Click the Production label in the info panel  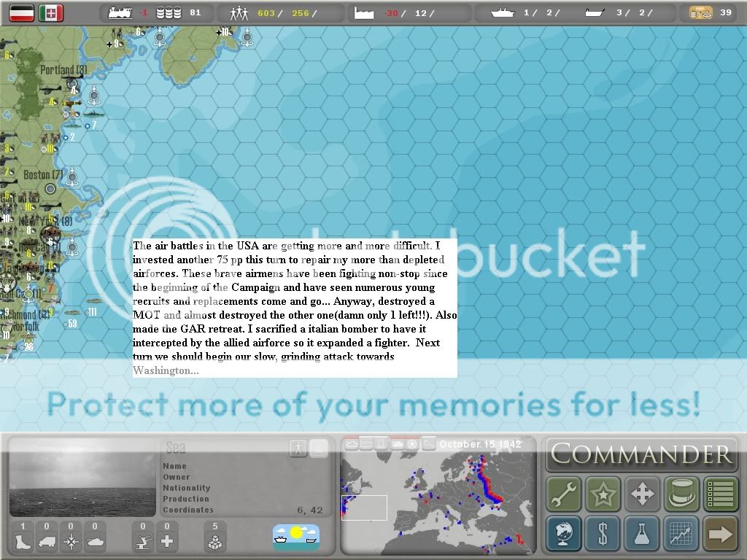pyautogui.click(x=186, y=499)
